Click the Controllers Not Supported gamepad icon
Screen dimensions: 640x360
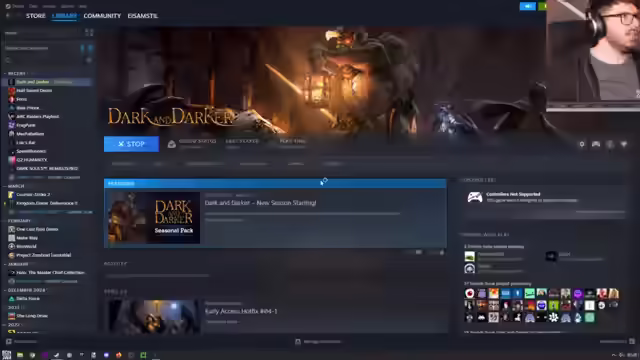(x=475, y=198)
